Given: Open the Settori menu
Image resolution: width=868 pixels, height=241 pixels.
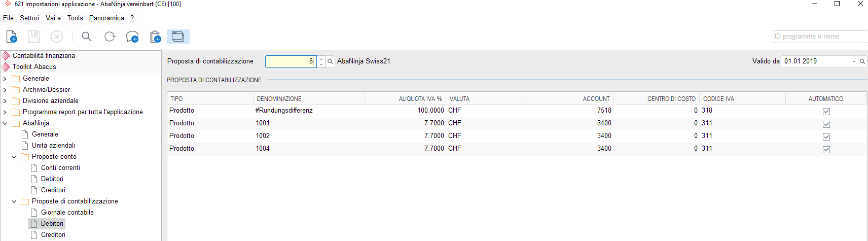Looking at the screenshot, I should [29, 18].
